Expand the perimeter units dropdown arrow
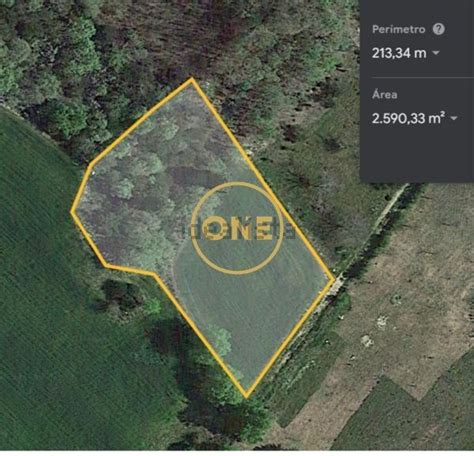The image size is (474, 456). (436, 53)
